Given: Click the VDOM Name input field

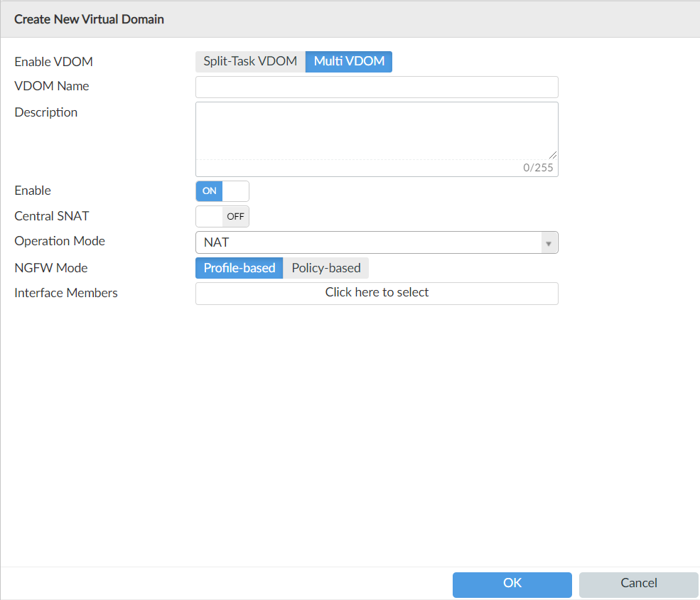Looking at the screenshot, I should pos(377,87).
